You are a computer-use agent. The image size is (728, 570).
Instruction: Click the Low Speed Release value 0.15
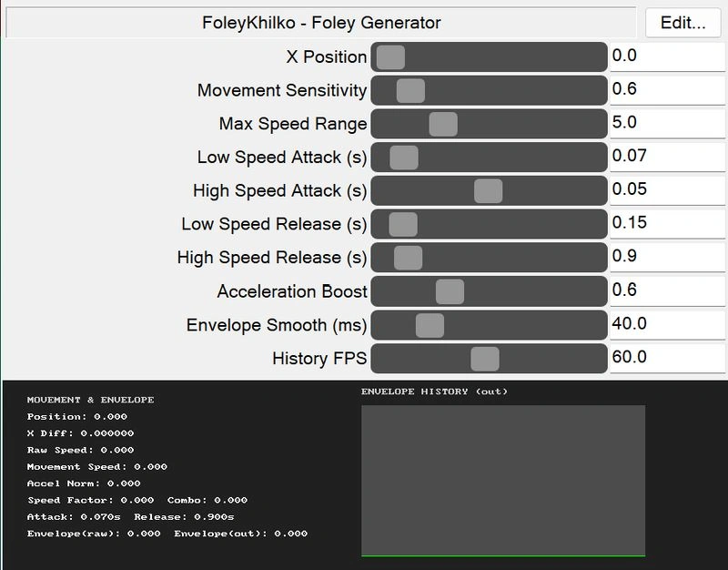coord(667,223)
